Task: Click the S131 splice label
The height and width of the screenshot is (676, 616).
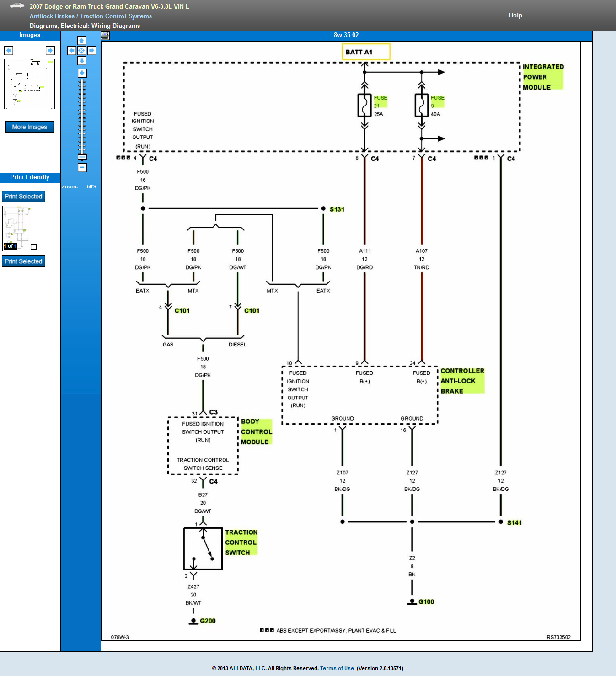Action: [337, 209]
